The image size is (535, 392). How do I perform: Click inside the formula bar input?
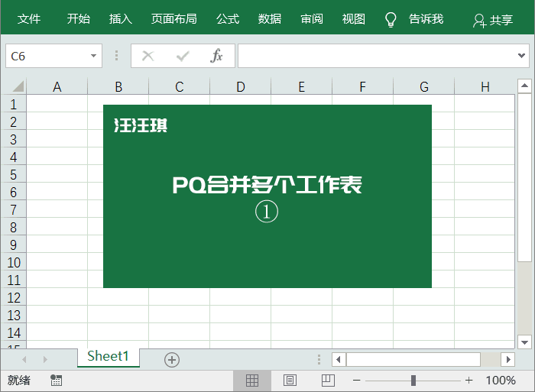[x=377, y=56]
